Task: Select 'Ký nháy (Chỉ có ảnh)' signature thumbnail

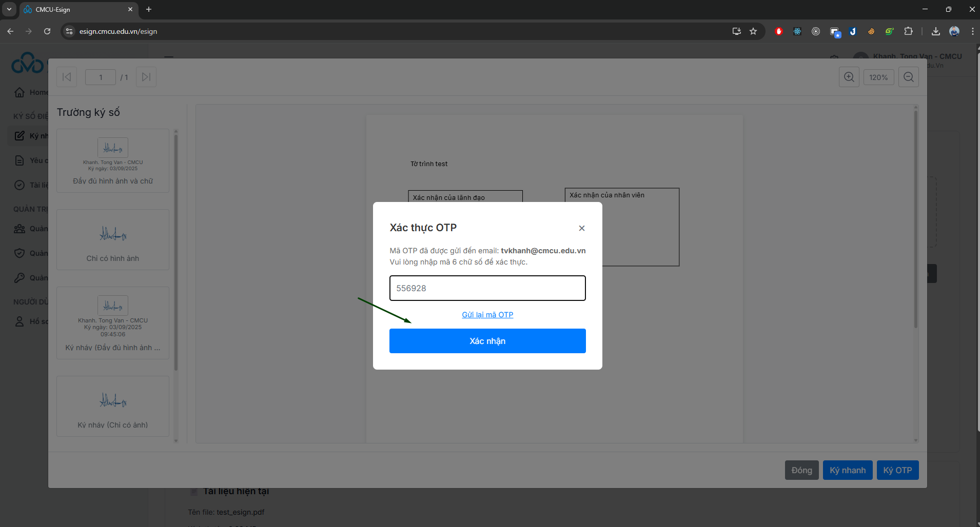Action: (113, 407)
